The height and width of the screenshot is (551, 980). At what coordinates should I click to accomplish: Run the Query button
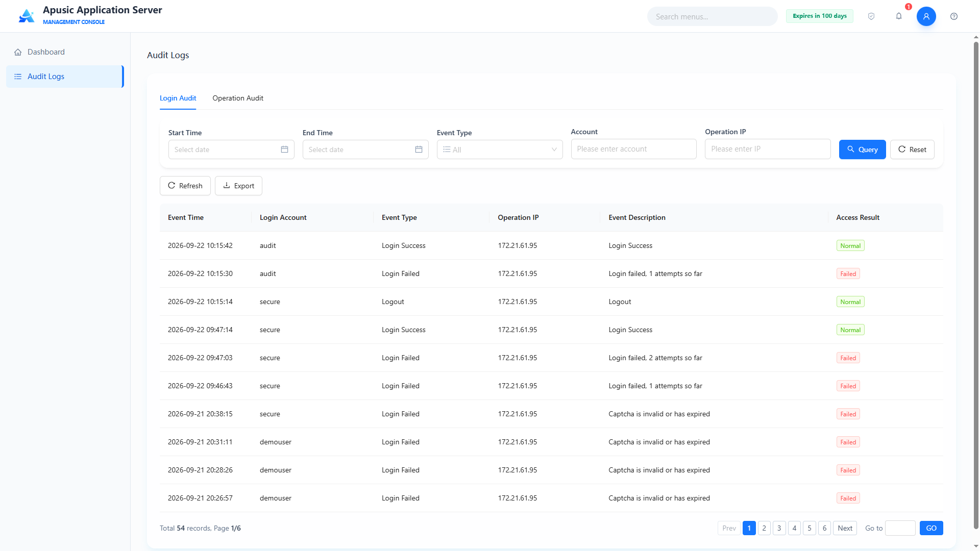[863, 149]
